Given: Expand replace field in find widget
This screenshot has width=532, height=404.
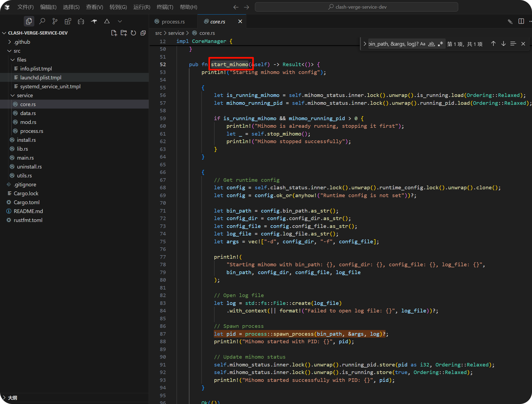Looking at the screenshot, I should tap(365, 44).
